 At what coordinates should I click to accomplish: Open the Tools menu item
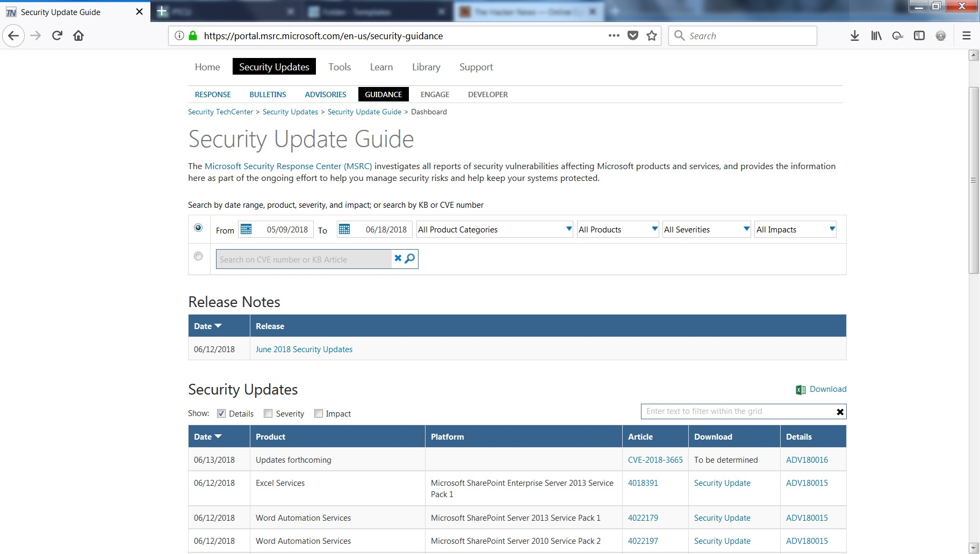click(x=340, y=67)
